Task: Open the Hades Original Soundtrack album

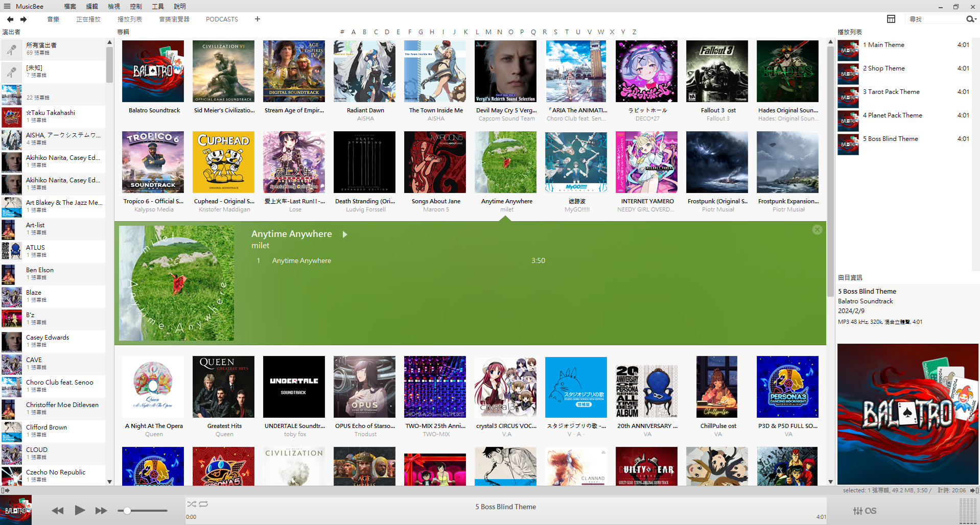Action: [x=788, y=71]
